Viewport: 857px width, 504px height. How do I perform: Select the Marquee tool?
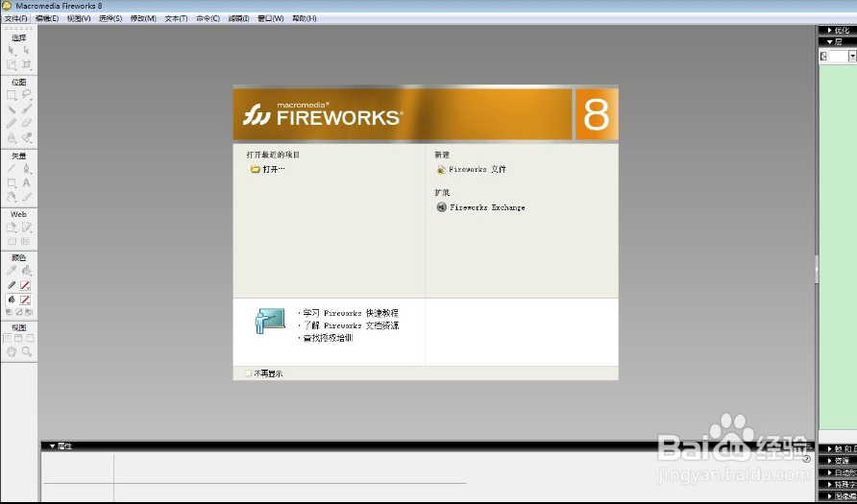click(12, 95)
